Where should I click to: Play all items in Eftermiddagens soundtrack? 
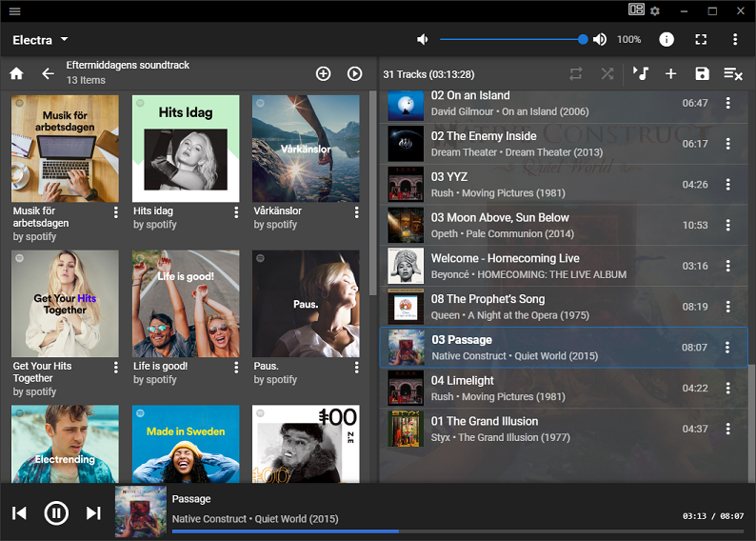tap(354, 73)
